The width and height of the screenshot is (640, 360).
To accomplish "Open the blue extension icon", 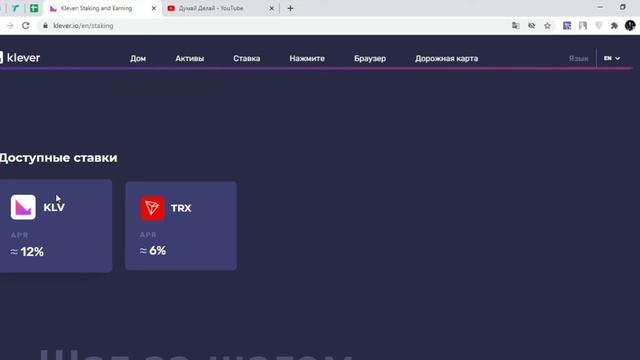I will pos(567,26).
